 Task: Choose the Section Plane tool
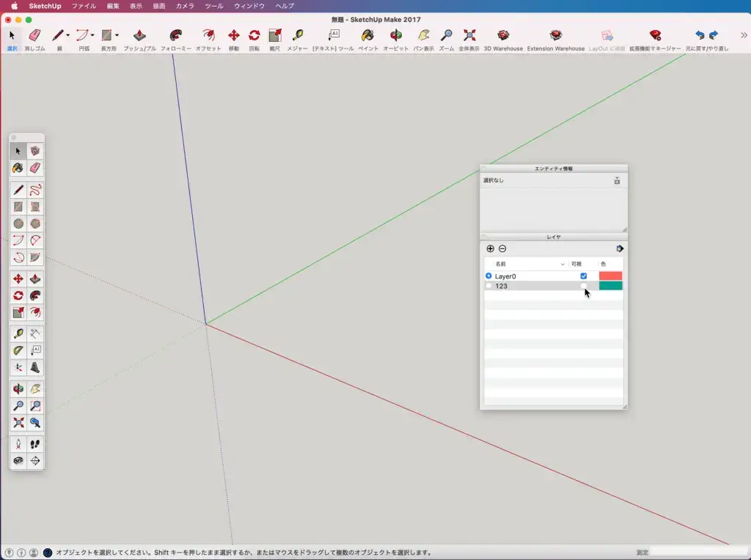click(35, 461)
